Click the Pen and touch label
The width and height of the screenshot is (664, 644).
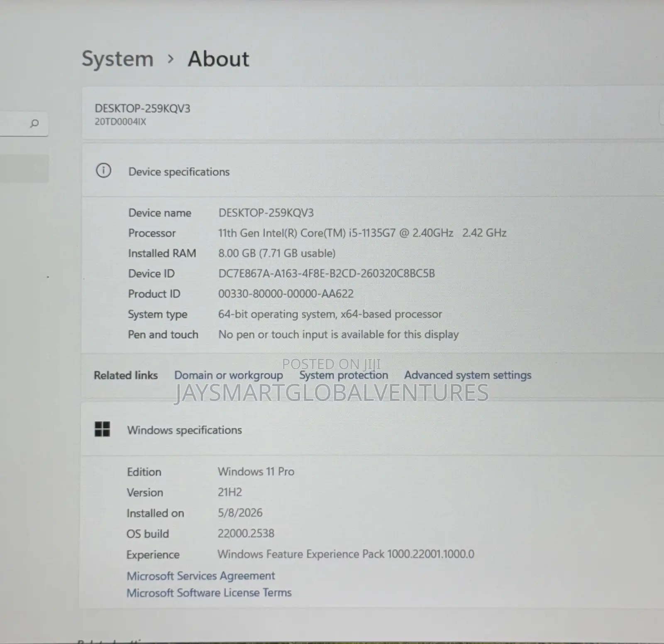(x=163, y=334)
